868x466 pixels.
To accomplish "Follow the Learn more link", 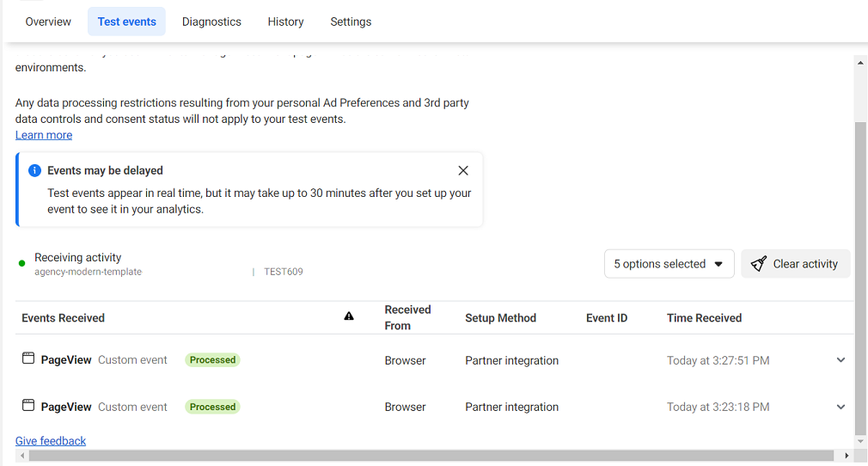I will click(44, 135).
